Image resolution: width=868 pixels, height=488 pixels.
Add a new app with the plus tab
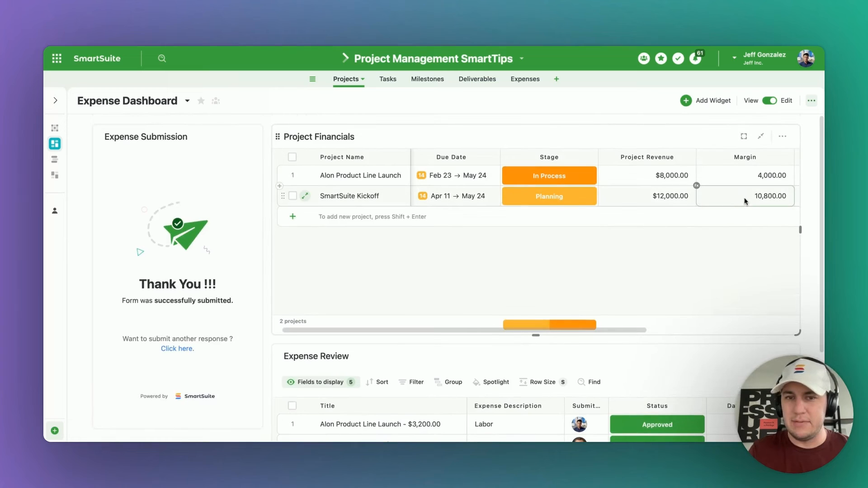point(557,79)
